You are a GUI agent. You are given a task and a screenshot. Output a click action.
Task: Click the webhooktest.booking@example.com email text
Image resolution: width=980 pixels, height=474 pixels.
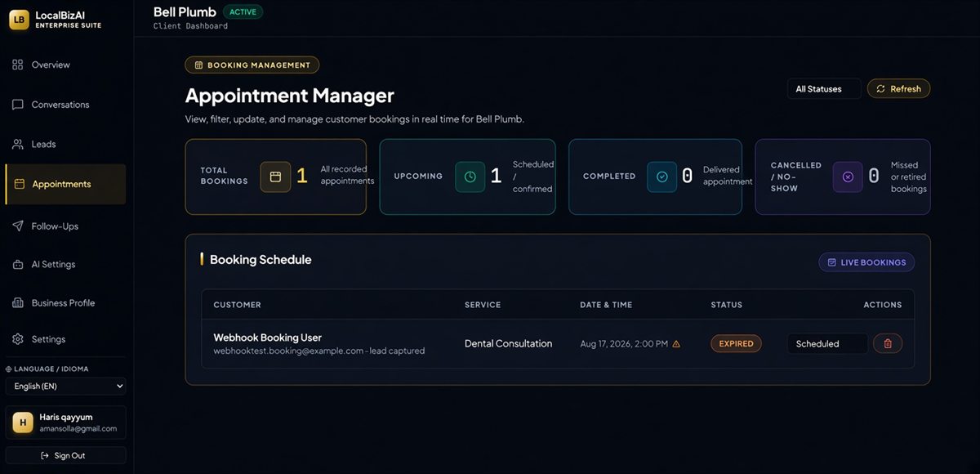pos(288,351)
